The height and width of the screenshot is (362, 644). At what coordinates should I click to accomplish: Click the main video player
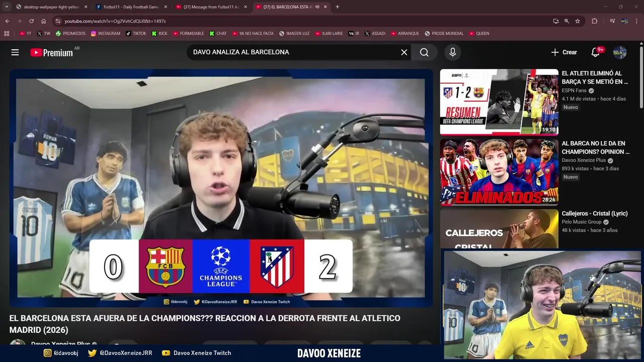[x=221, y=188]
